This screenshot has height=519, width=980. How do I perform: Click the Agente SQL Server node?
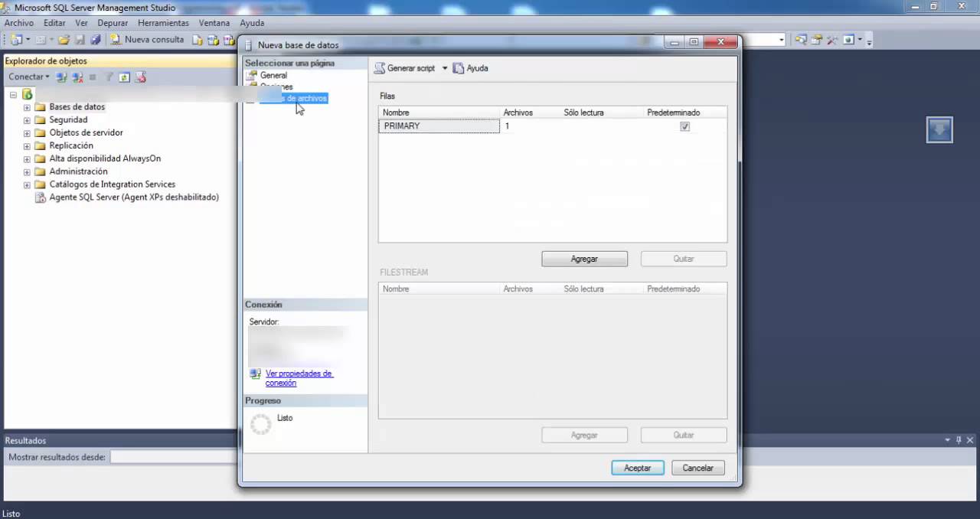[x=134, y=197]
